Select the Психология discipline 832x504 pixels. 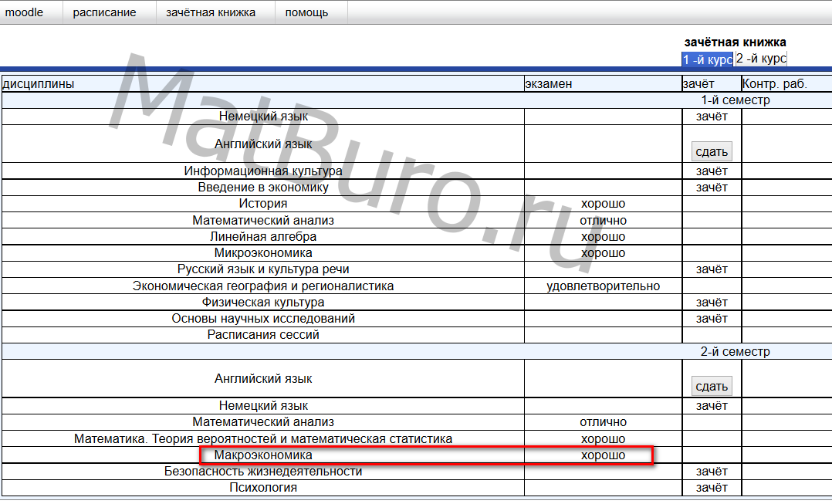click(x=263, y=488)
